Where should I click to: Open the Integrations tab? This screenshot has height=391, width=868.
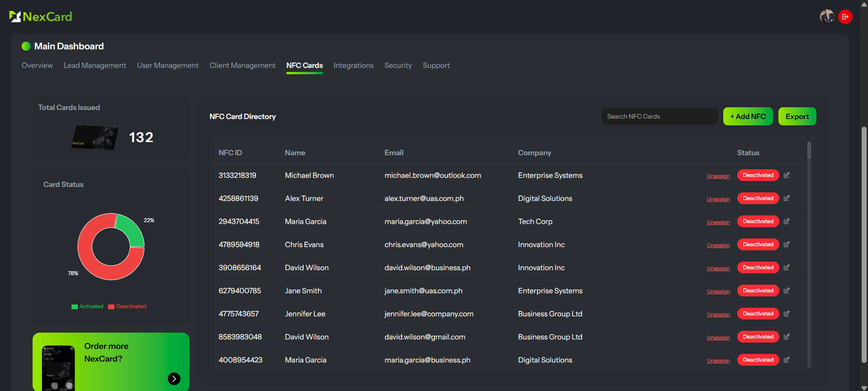(353, 66)
